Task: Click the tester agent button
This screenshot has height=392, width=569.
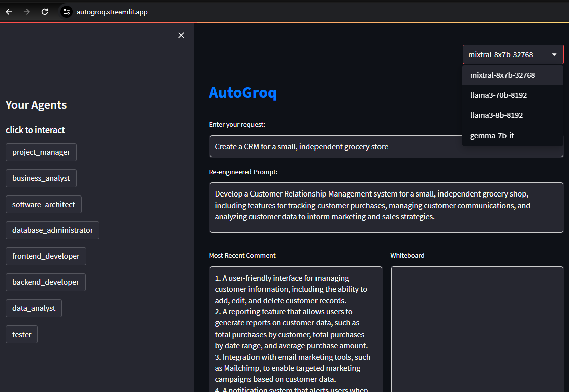Action: pyautogui.click(x=22, y=335)
